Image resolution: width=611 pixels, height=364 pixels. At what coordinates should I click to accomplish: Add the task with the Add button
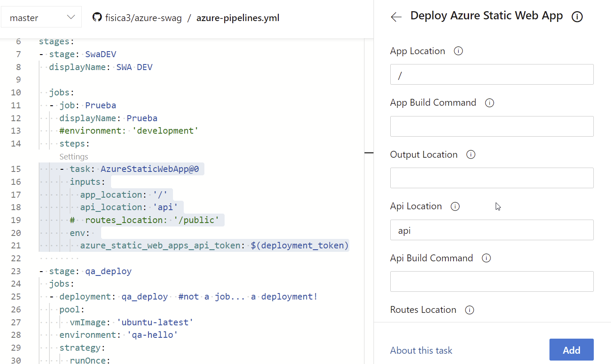coord(571,350)
